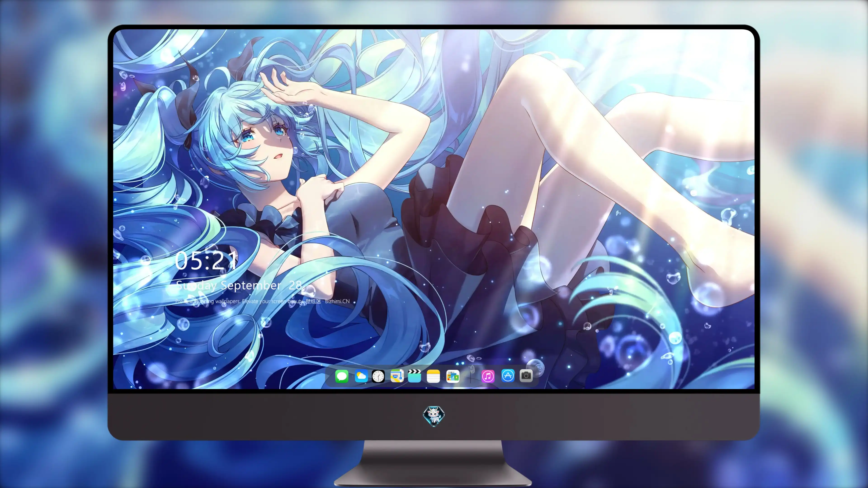Open the Notes app in the dock

[x=433, y=376]
